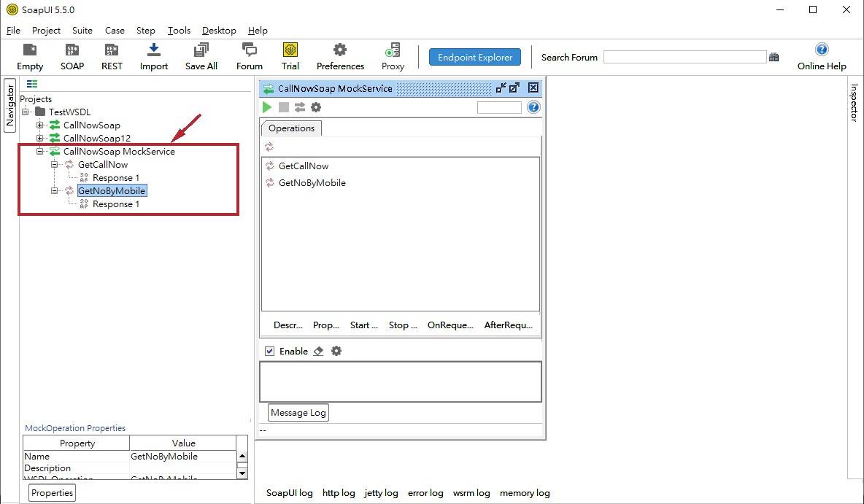Click the icon below the Operations tab

pos(269,147)
